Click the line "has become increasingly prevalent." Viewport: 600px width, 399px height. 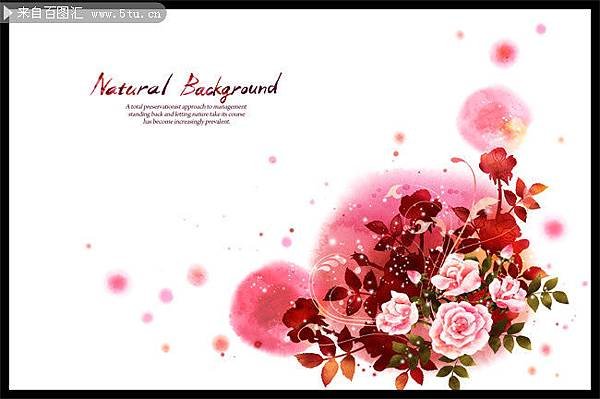point(187,122)
